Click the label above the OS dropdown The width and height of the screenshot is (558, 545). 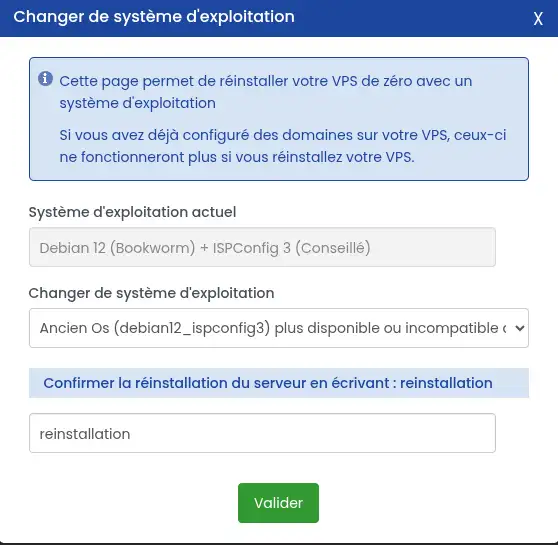[x=152, y=293]
